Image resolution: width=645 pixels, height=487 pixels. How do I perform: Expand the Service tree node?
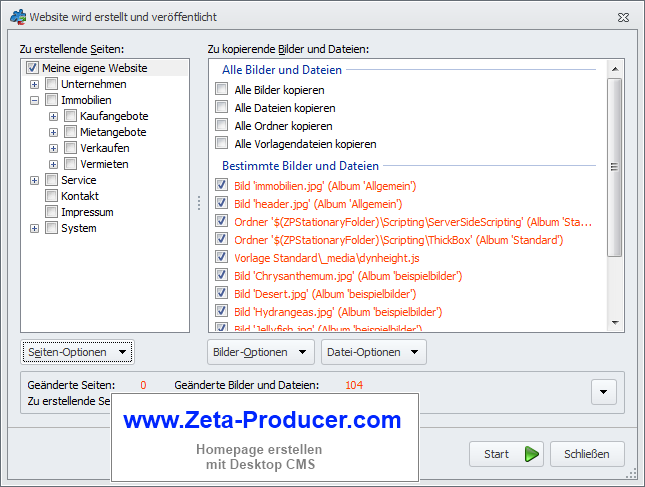35,181
